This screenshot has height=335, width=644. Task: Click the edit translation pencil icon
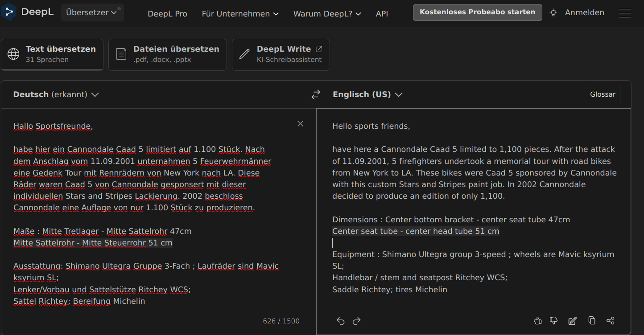(x=573, y=321)
